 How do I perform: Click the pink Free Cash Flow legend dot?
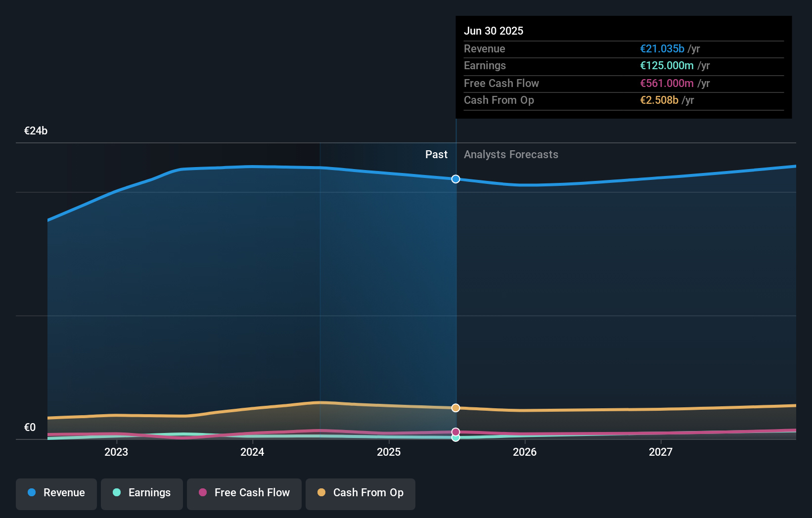pos(203,492)
